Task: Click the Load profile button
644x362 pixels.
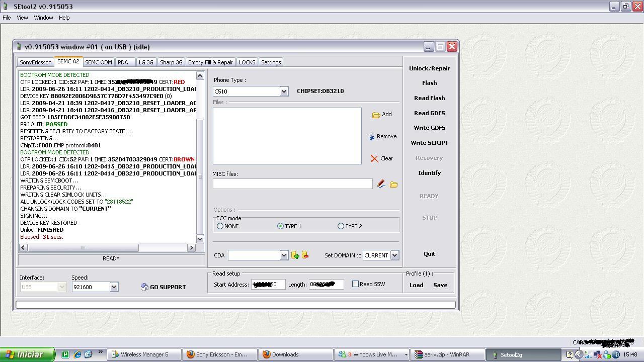Action: point(416,285)
